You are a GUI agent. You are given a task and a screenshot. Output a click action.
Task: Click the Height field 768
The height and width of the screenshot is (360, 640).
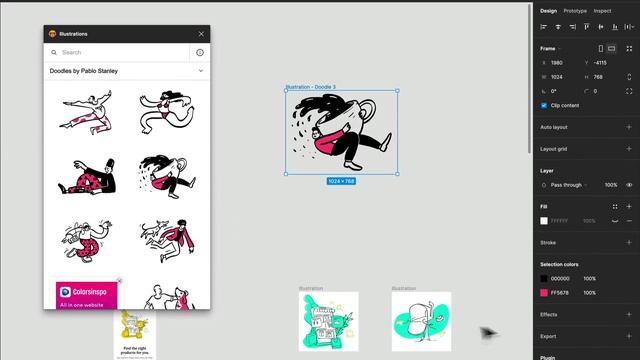[602, 77]
